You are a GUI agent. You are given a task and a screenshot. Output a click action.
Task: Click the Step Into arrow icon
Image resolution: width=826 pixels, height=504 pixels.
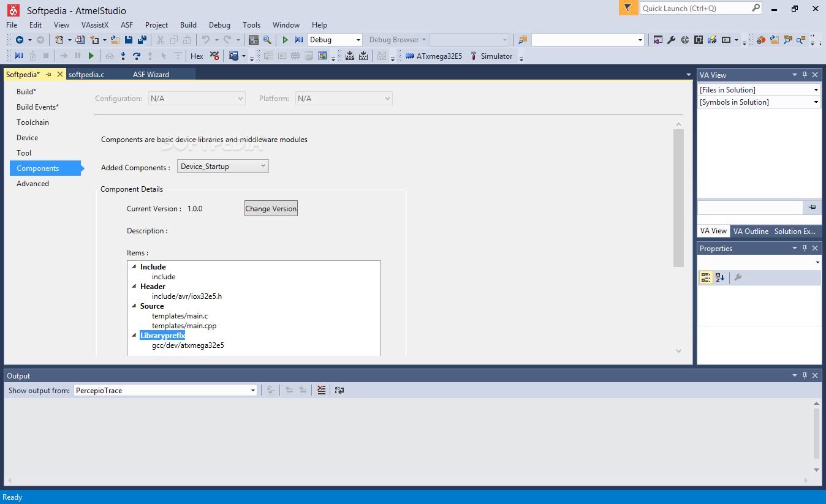(123, 56)
